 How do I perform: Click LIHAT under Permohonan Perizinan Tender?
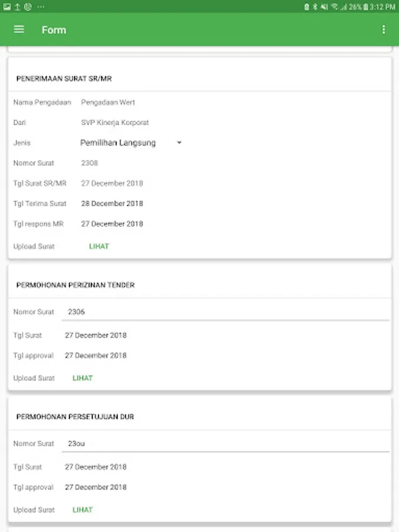pos(83,378)
